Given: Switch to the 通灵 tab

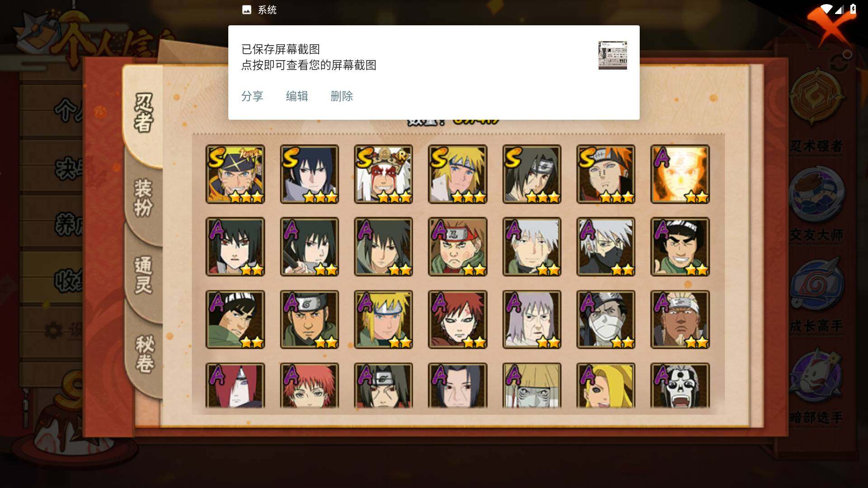Looking at the screenshot, I should click(143, 275).
